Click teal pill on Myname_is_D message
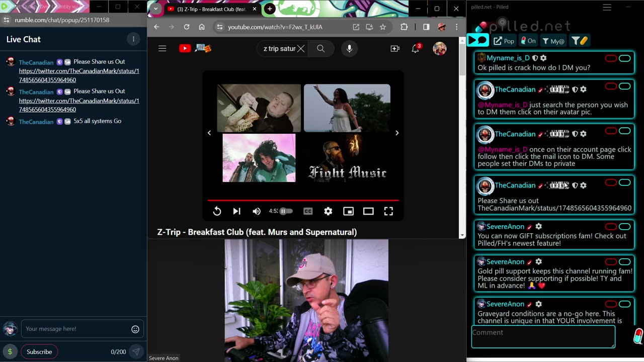Screen dimensions: 644x362 (624, 59)
